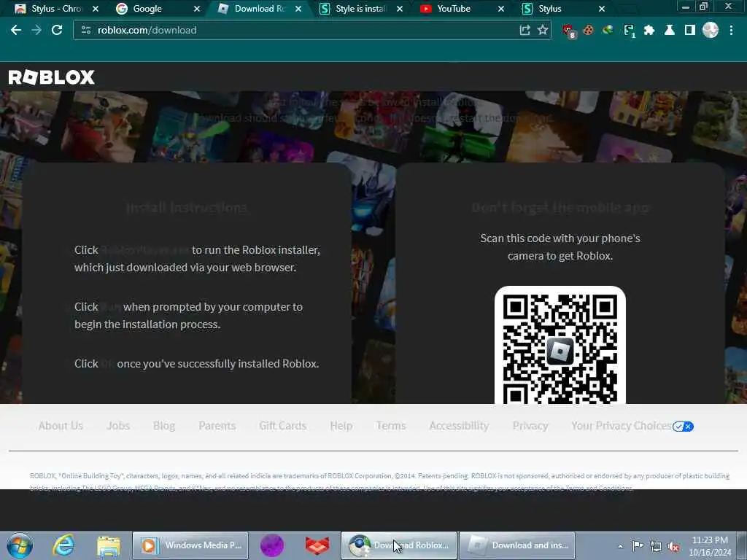This screenshot has height=560, width=747.
Task: Open the muted volume tray icon
Action: click(x=673, y=547)
